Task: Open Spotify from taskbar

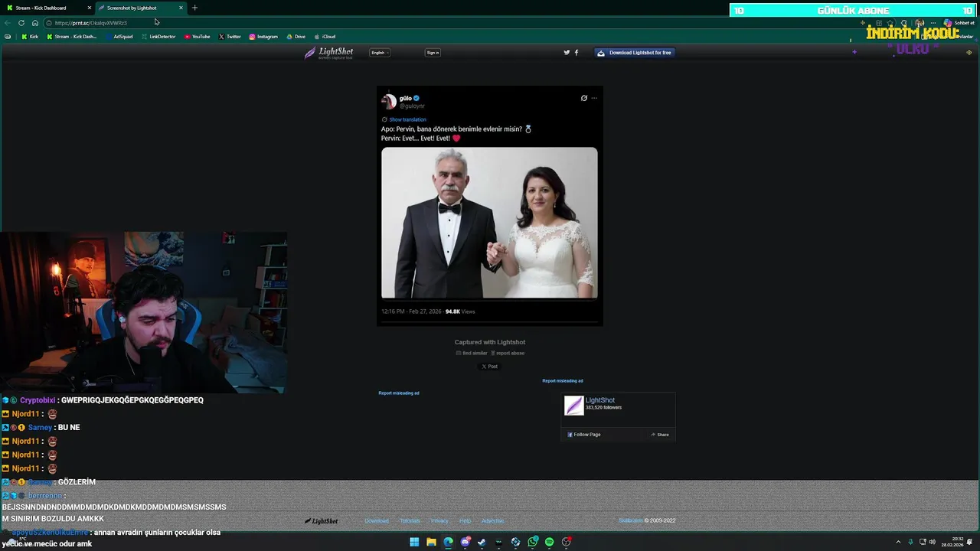Action: point(549,542)
